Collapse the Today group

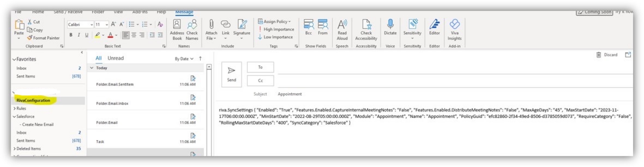click(92, 68)
